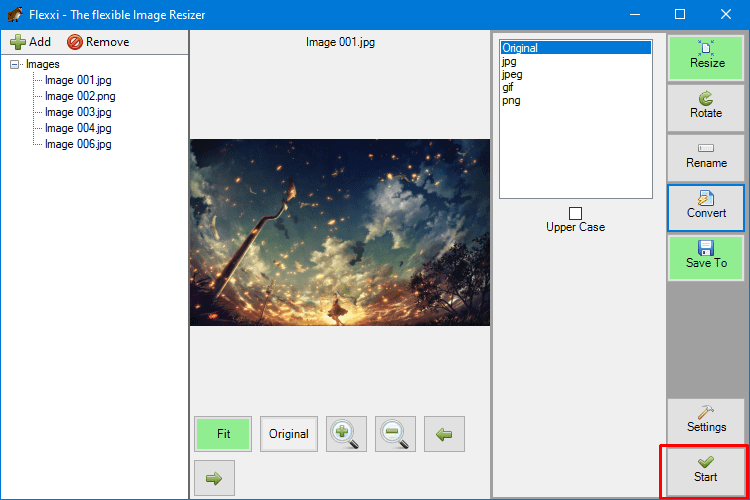
Task: Go to next image with right arrow
Action: 214,478
